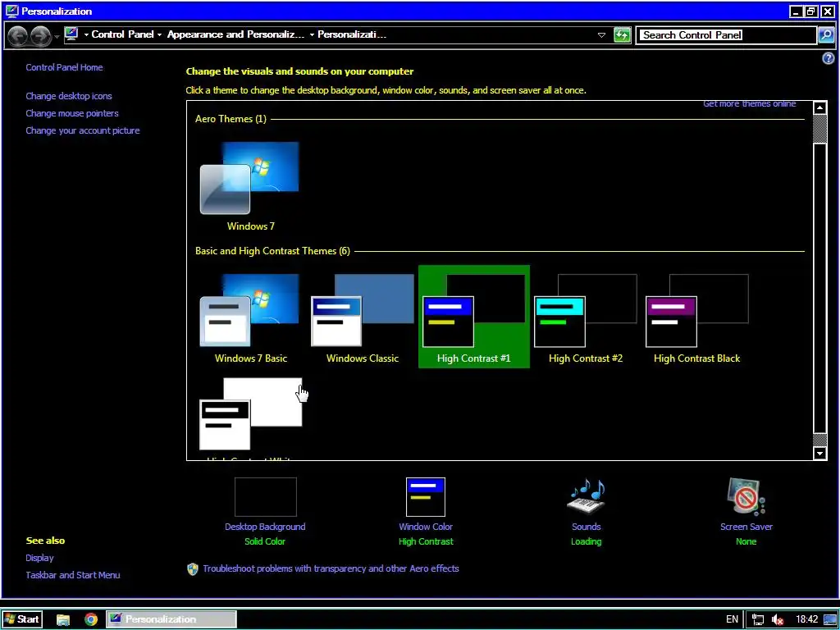Open the address bar history dropdown

pos(601,34)
